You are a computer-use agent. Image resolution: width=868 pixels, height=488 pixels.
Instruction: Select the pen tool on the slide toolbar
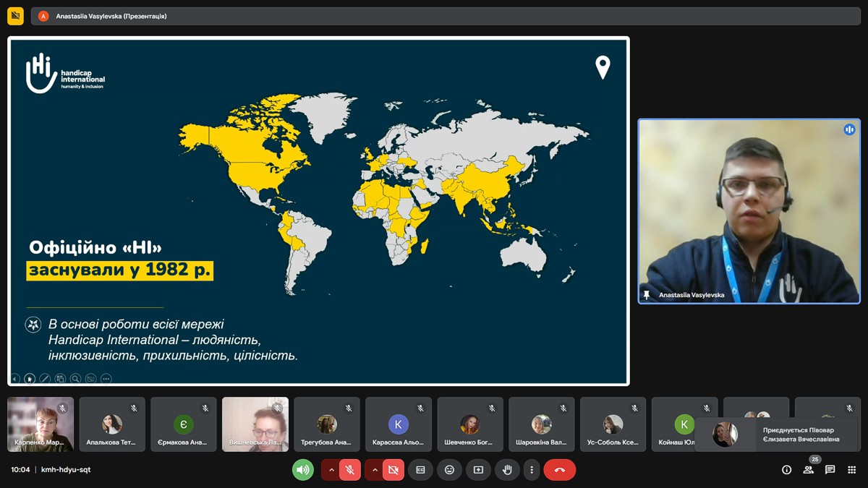click(45, 378)
